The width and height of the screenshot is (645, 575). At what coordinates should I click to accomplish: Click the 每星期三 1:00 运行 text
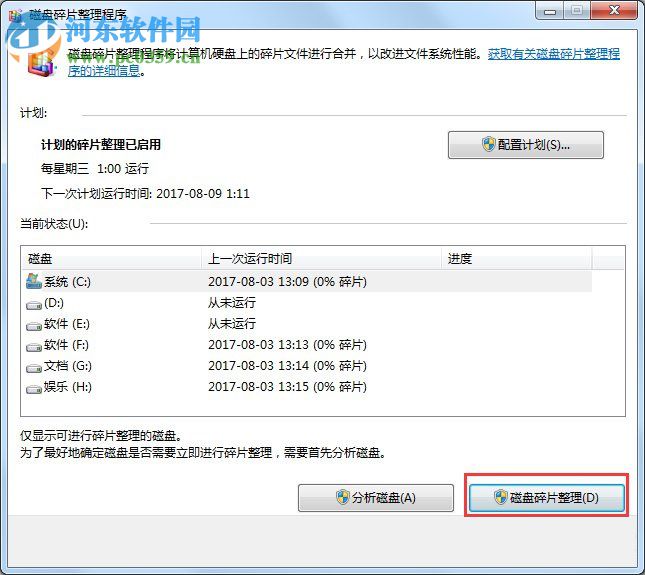pyautogui.click(x=95, y=169)
